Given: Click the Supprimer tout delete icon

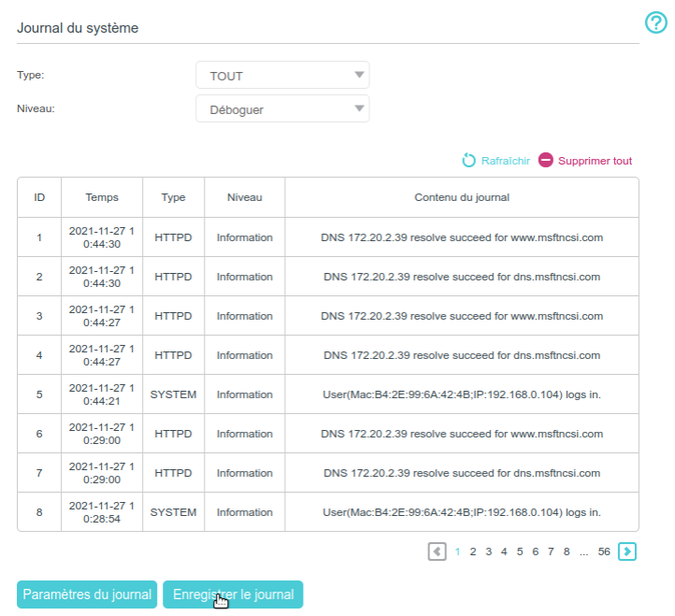Looking at the screenshot, I should (546, 161).
